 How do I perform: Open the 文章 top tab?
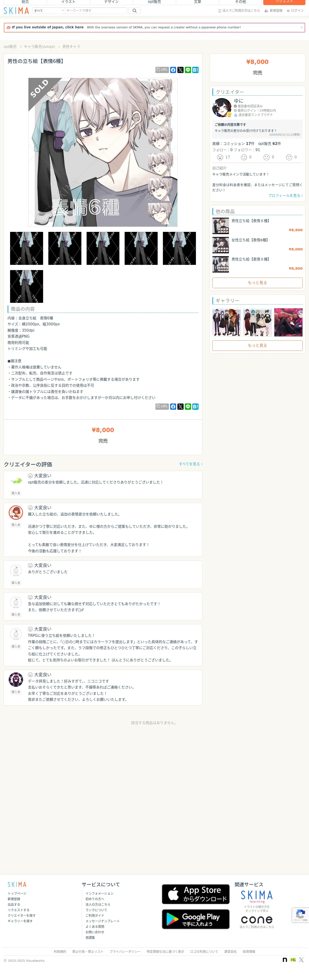tap(197, 2)
